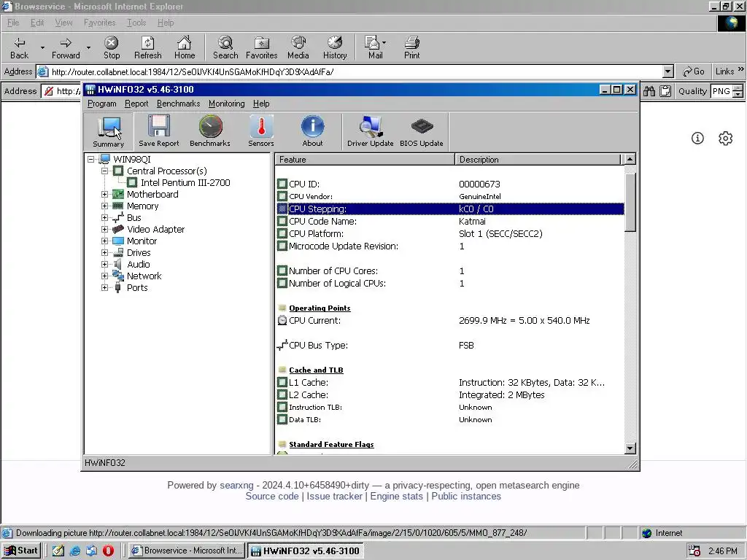The width and height of the screenshot is (747, 560).
Task: Expand the Network tree node
Action: [105, 276]
